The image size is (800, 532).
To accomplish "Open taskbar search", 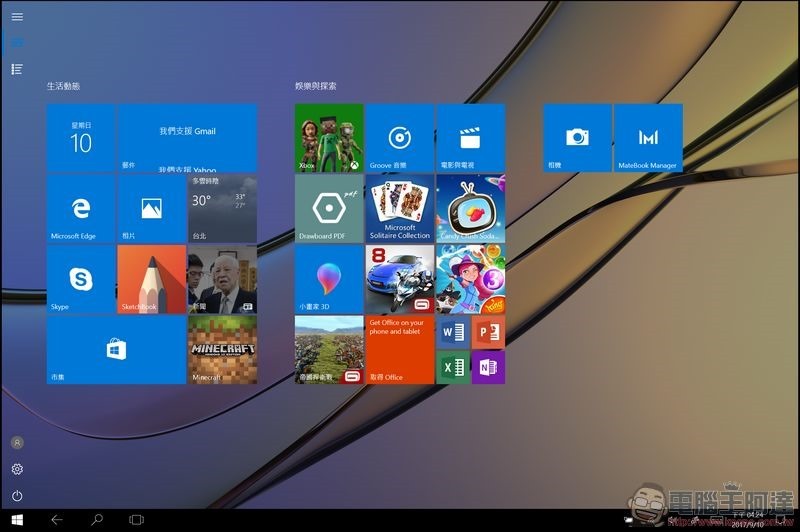I will 96,520.
